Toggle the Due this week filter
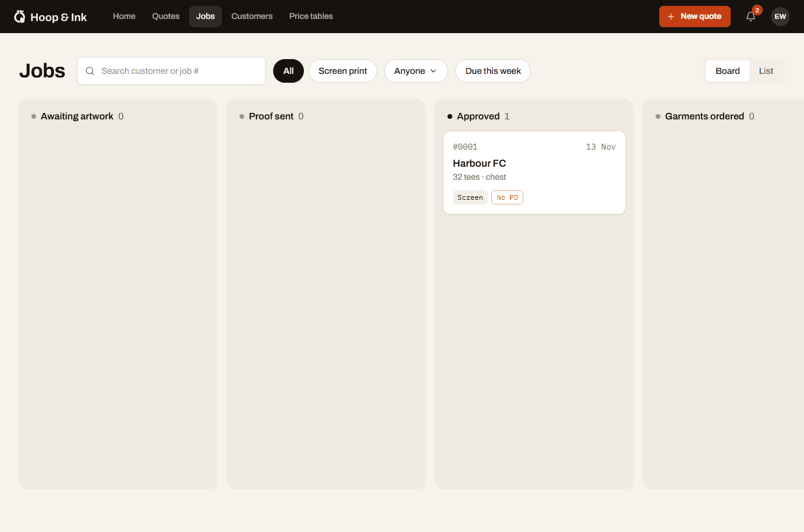Viewport: 804px width, 532px height. [x=493, y=71]
